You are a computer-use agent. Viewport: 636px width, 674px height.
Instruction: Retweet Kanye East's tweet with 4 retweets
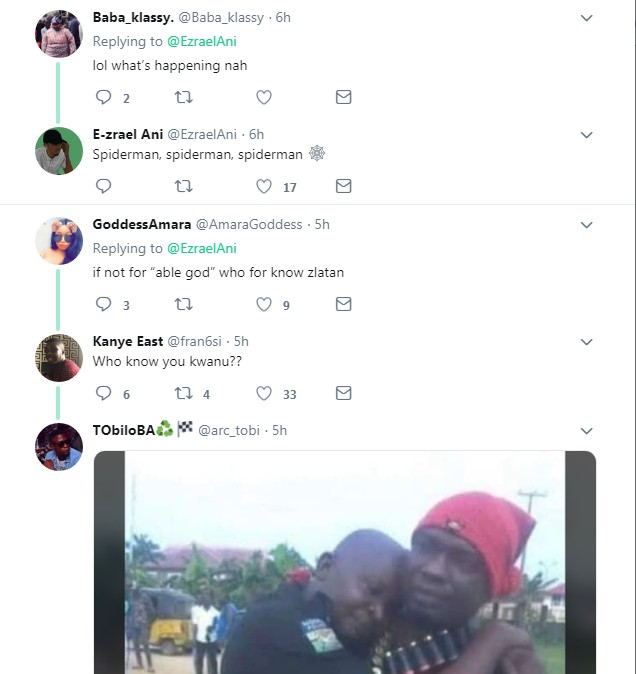click(x=184, y=394)
